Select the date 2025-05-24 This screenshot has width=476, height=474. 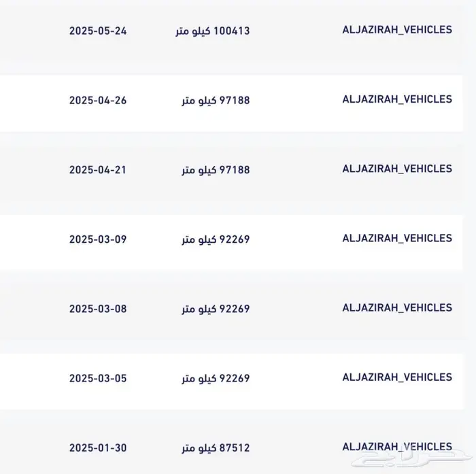click(98, 31)
